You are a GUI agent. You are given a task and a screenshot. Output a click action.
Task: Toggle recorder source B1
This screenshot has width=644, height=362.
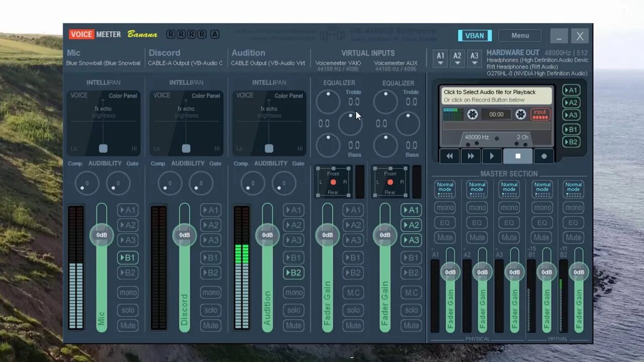[571, 129]
